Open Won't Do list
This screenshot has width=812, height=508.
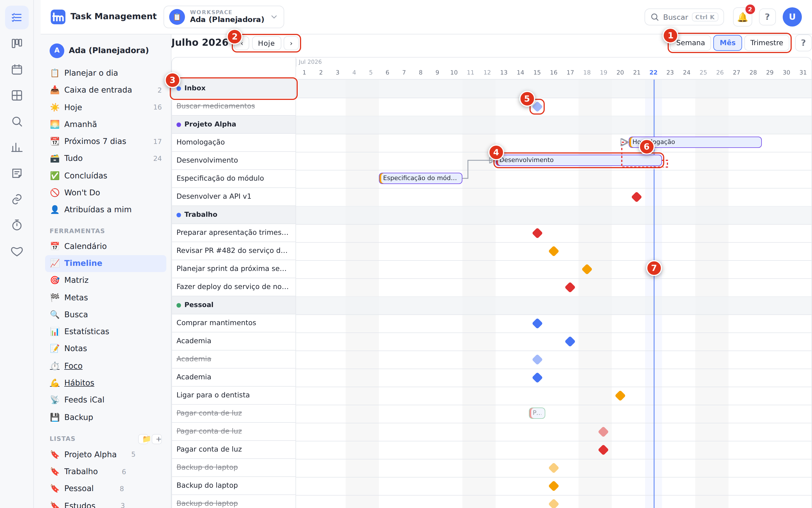(106, 192)
